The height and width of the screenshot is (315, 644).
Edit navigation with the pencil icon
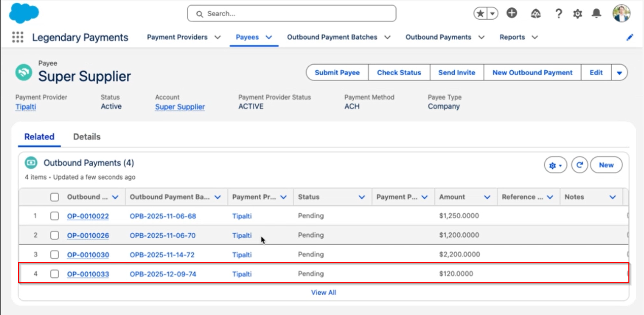tap(630, 37)
